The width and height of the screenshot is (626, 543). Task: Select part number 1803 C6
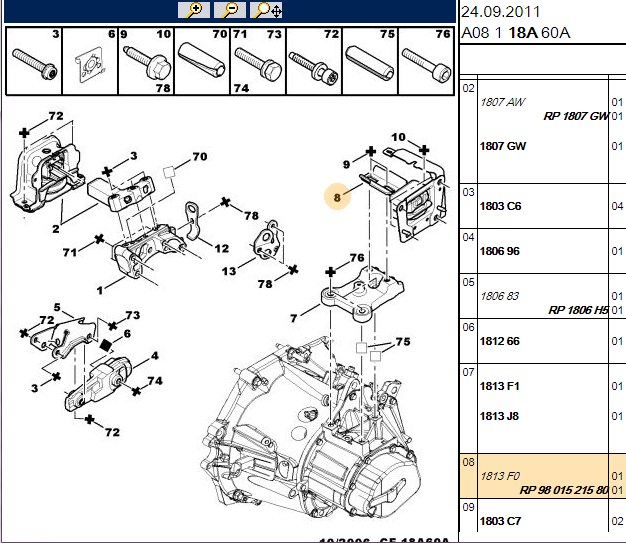[500, 206]
